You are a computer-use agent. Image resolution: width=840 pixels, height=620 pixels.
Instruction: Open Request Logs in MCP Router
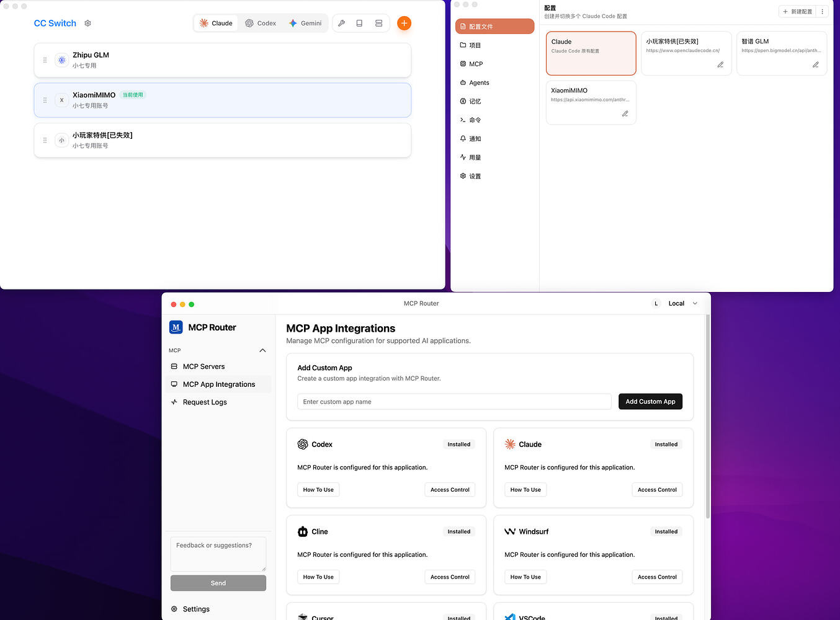219,402
